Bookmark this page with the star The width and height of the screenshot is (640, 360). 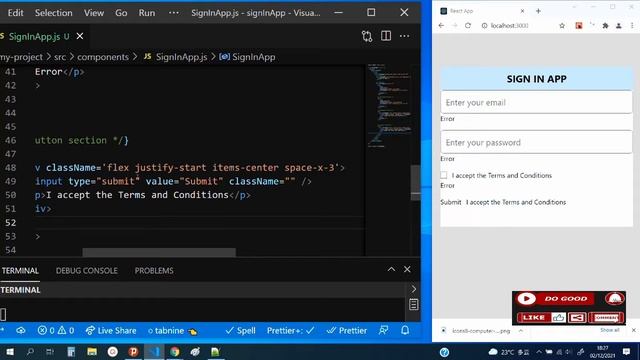point(562,25)
